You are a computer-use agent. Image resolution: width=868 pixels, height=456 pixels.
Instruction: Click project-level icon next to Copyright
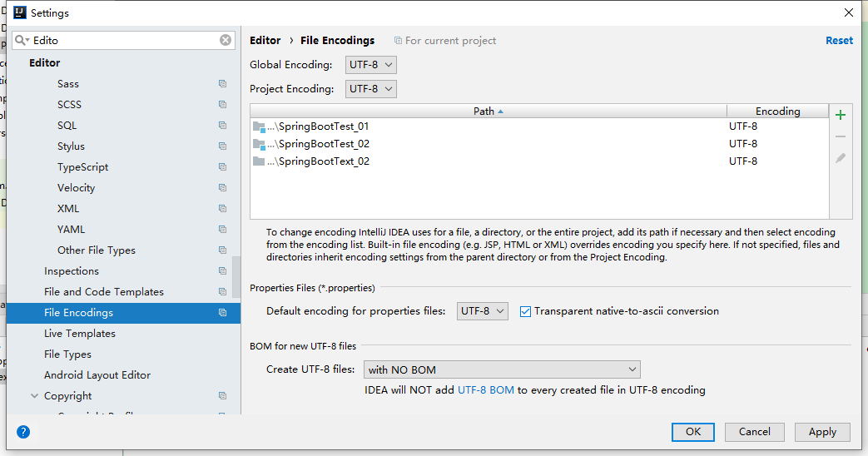(x=222, y=396)
